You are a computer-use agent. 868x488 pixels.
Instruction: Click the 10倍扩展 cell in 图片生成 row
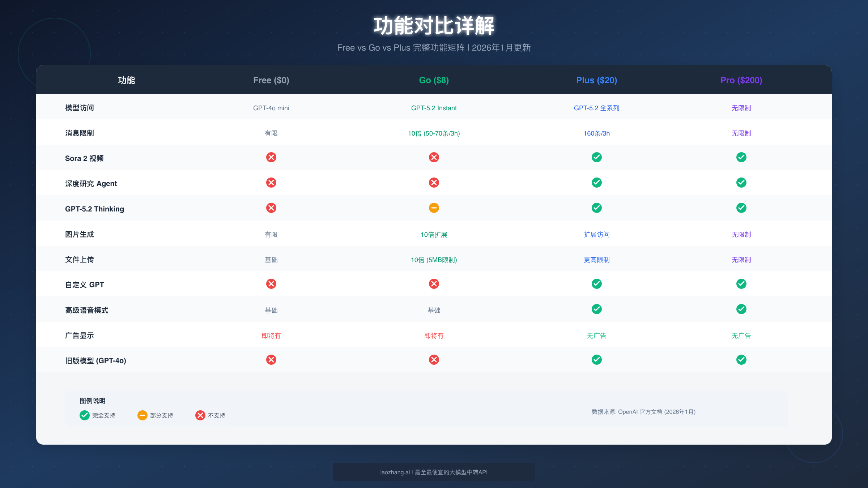pyautogui.click(x=434, y=234)
